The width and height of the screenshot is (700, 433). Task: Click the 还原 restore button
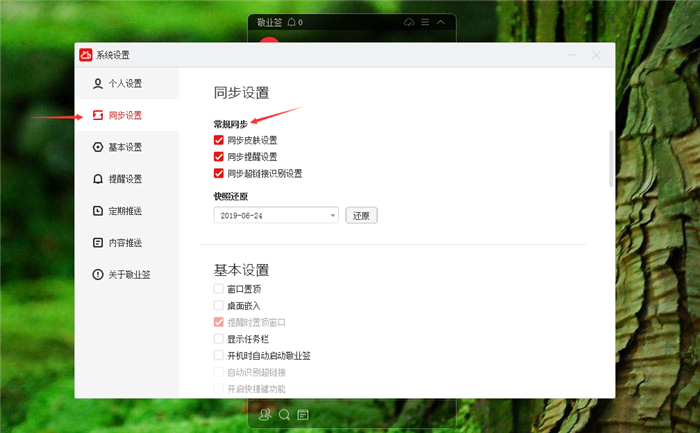click(x=361, y=216)
